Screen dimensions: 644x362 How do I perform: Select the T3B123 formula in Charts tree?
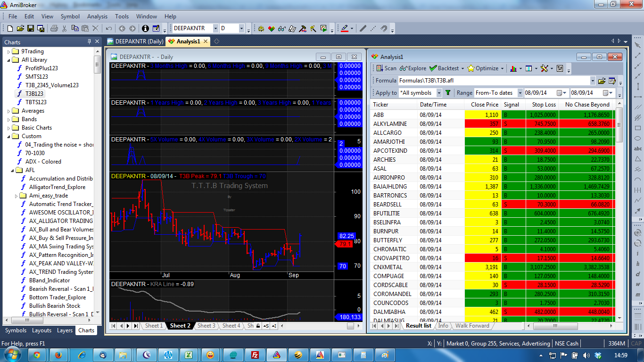(34, 94)
